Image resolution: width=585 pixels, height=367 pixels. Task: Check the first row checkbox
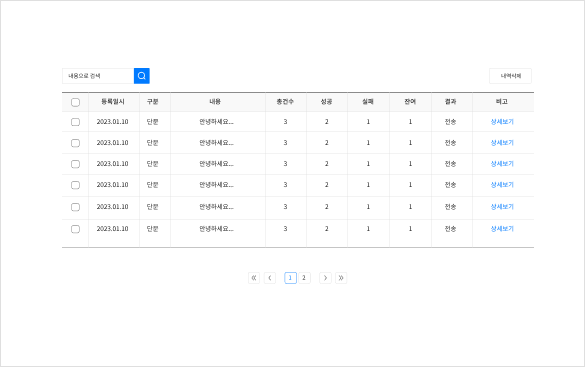point(75,122)
